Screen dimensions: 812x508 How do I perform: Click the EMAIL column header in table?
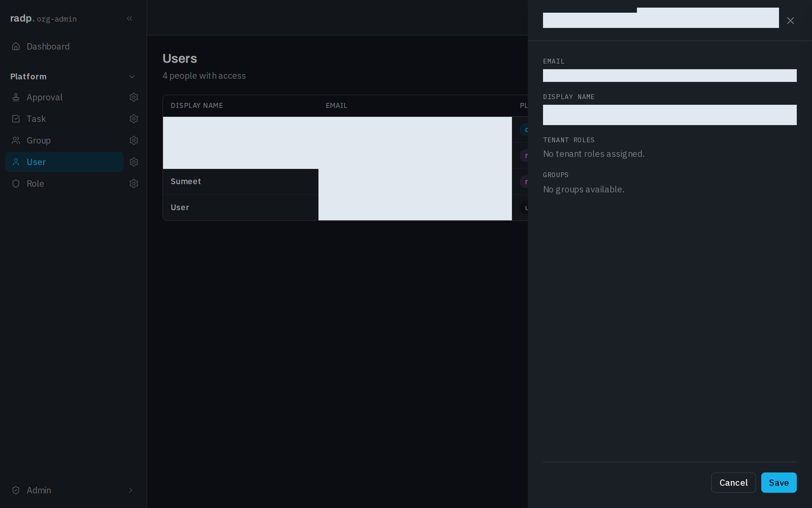(x=336, y=105)
